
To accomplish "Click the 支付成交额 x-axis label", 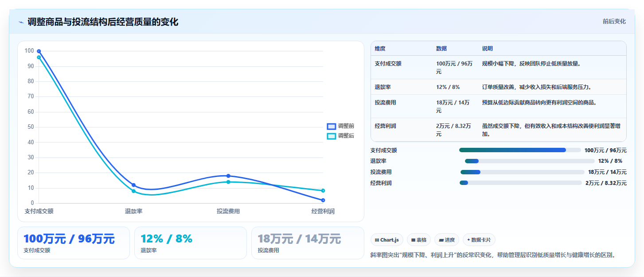I will point(39,212).
